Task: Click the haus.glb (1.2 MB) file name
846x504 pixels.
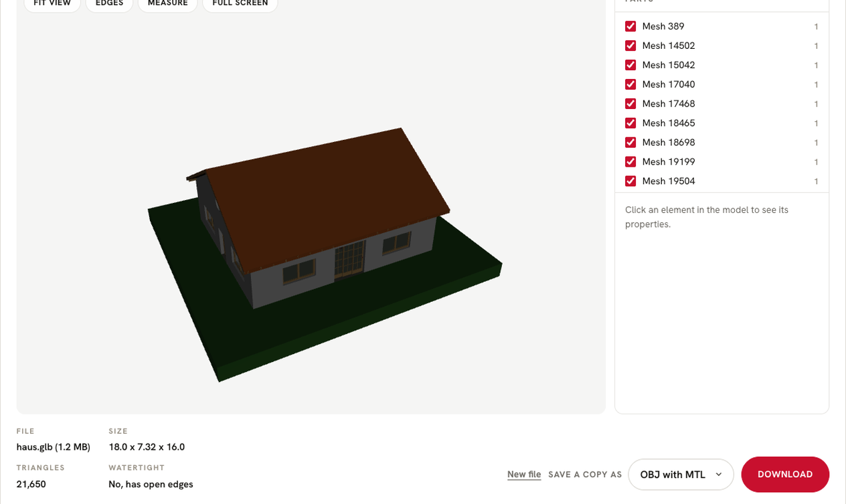Action: 54,447
